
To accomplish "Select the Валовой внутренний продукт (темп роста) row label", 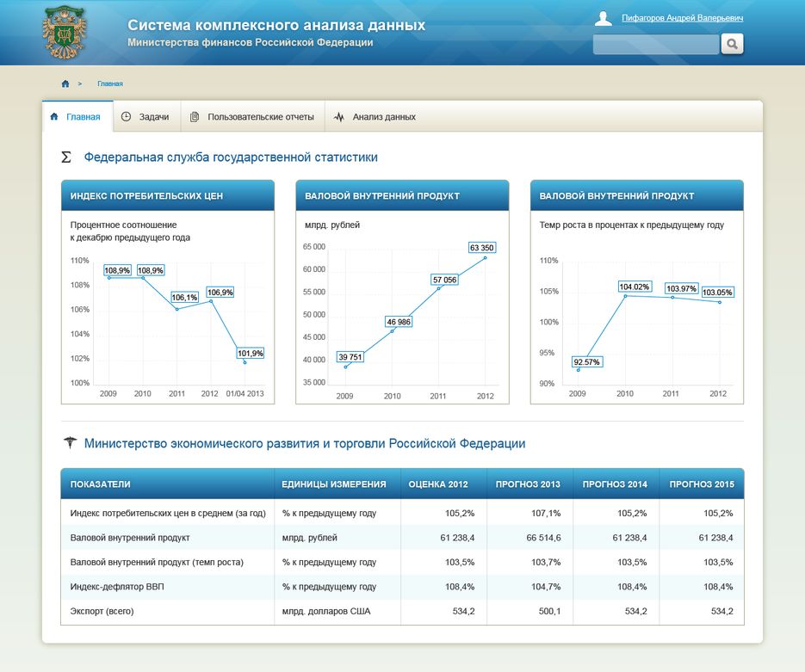I will click(157, 562).
